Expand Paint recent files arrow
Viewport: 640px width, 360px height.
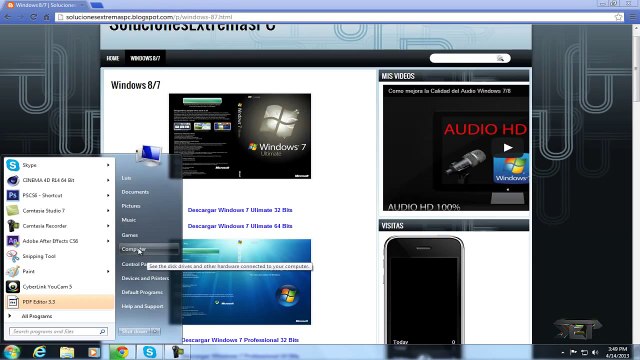click(x=108, y=271)
